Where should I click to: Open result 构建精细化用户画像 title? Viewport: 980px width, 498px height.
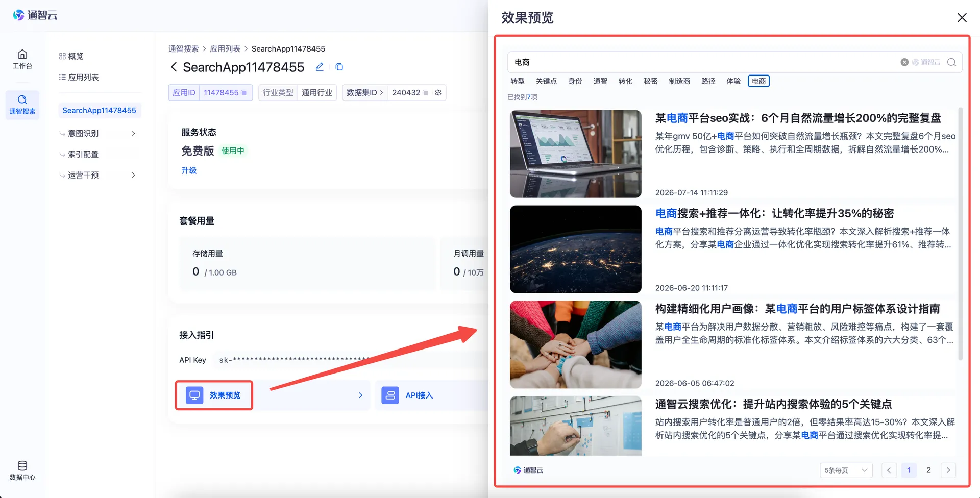(x=797, y=309)
